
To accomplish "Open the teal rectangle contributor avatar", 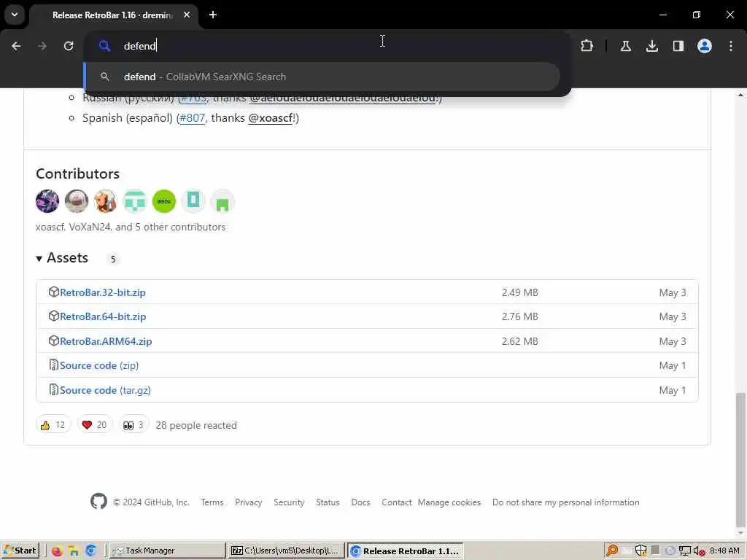I will 193,201.
